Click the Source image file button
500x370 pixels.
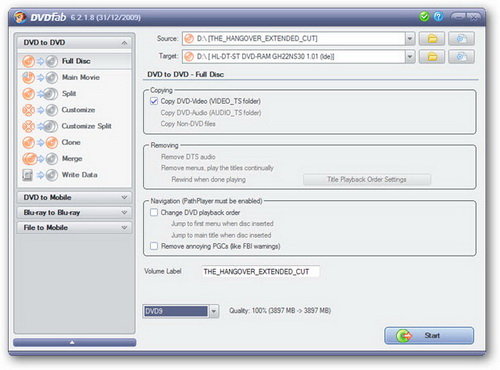coord(461,39)
